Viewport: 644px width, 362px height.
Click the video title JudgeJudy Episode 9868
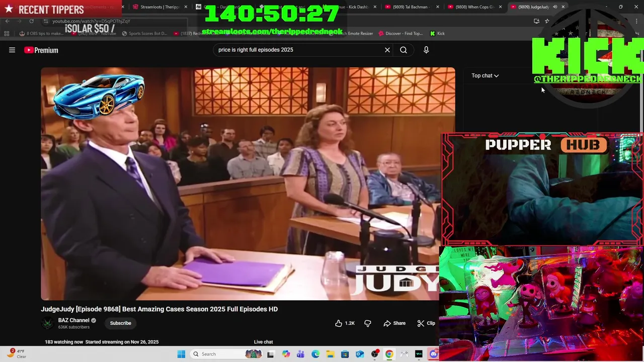tap(159, 309)
